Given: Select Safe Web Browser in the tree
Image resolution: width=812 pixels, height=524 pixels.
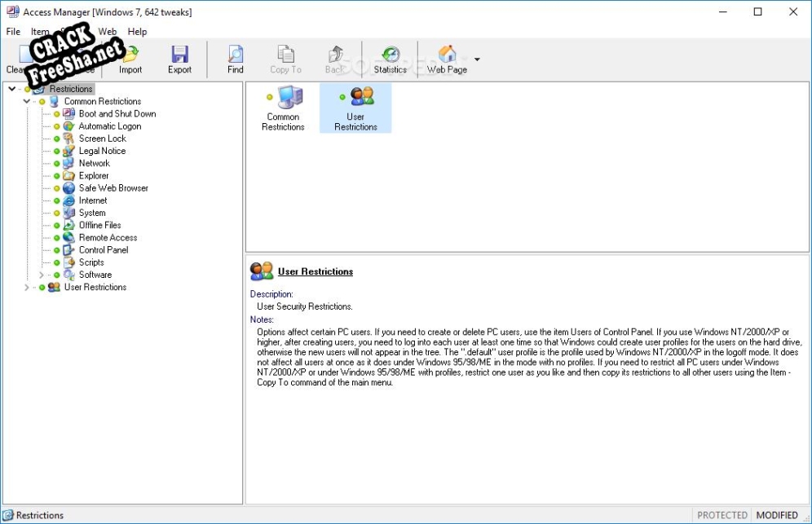Looking at the screenshot, I should click(113, 188).
